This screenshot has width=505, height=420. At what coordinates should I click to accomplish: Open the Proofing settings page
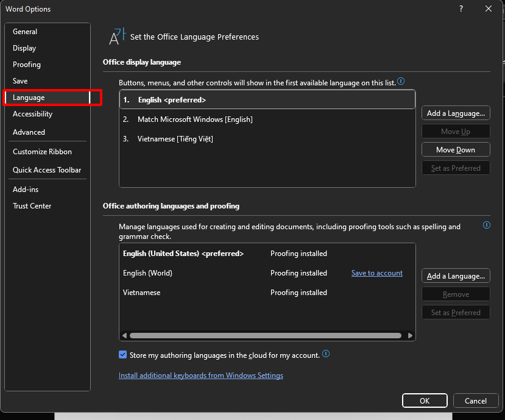pyautogui.click(x=26, y=64)
